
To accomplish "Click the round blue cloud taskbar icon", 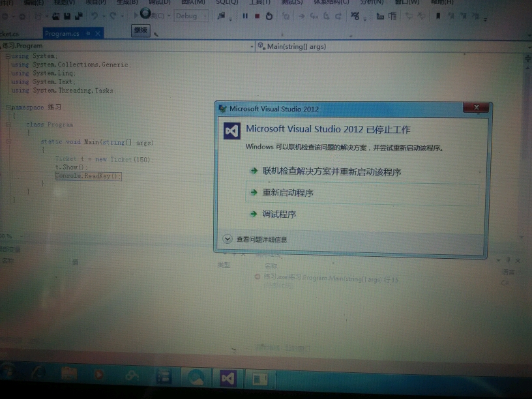I will tap(196, 377).
